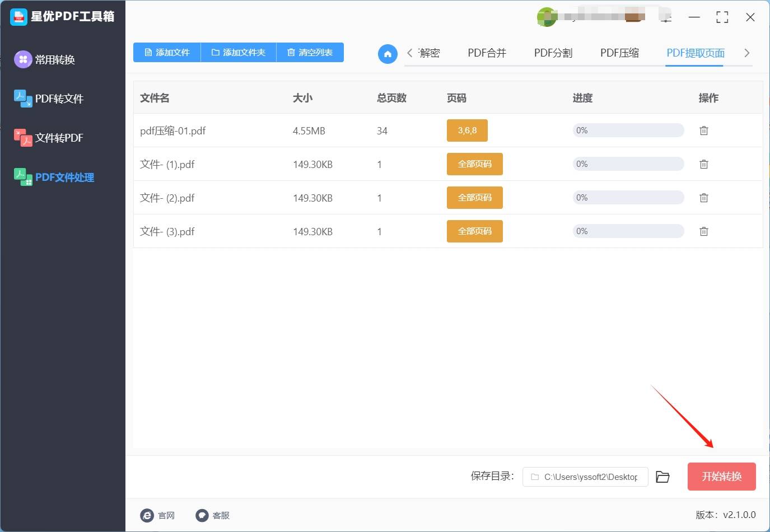The height and width of the screenshot is (532, 770).
Task: Clear list with 清空列表 button
Action: 310,52
